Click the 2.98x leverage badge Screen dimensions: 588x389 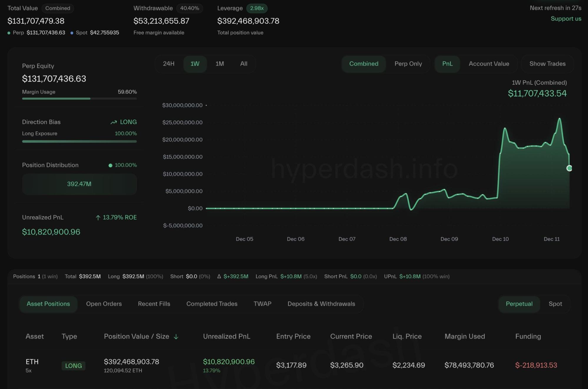pyautogui.click(x=256, y=8)
